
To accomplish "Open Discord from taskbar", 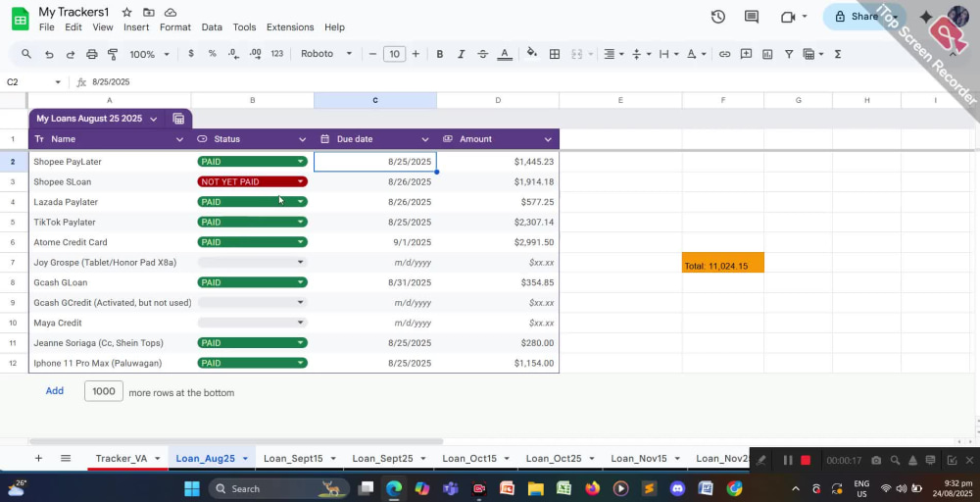I will click(677, 488).
